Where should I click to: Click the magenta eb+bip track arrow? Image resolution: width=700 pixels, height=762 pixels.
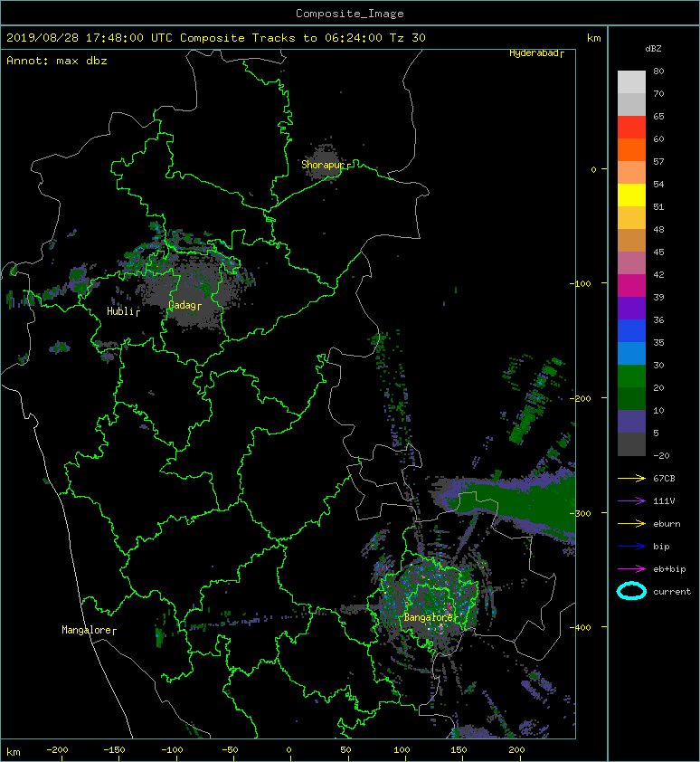pos(631,568)
